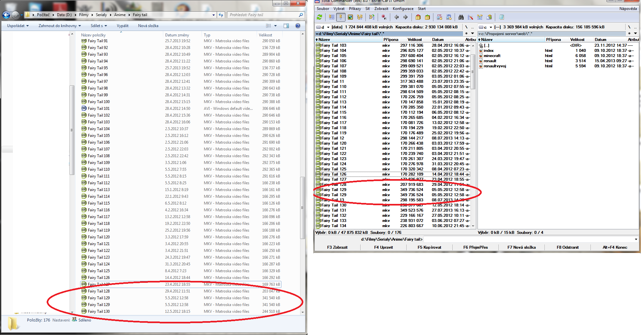Open the Synchronize directories icon

480,17
